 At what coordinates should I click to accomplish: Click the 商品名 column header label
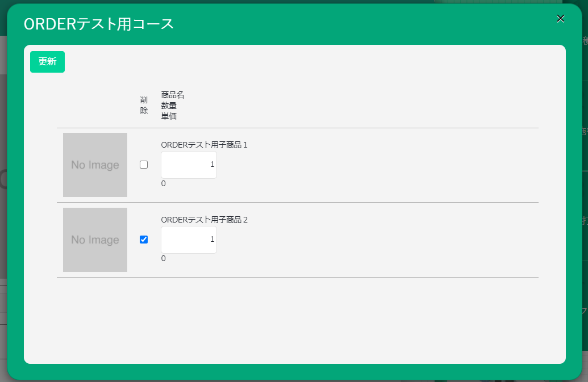point(173,95)
